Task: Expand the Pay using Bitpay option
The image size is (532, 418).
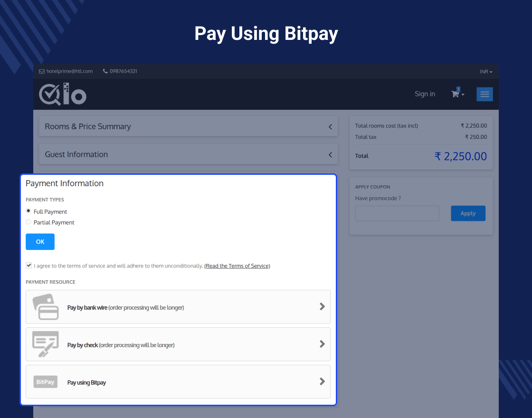Action: coord(322,381)
